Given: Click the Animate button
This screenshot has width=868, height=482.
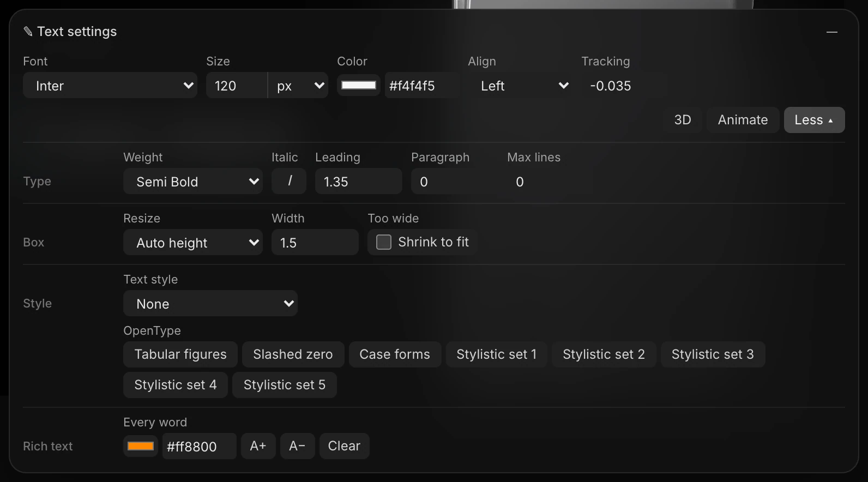Looking at the screenshot, I should [743, 120].
